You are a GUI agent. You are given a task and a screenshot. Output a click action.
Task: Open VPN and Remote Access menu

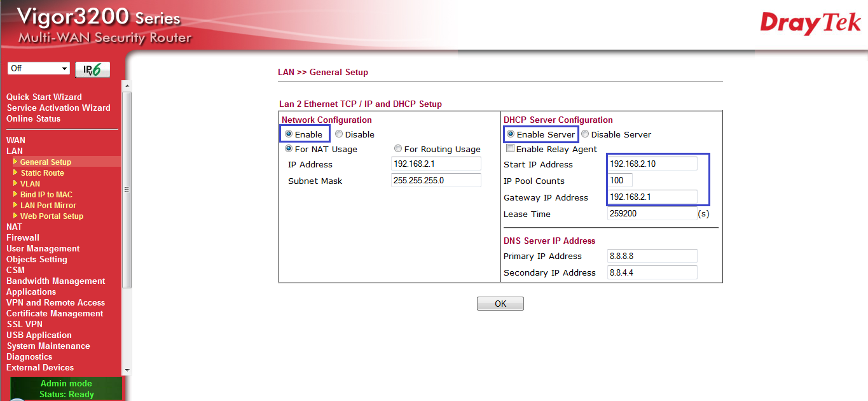pos(55,302)
